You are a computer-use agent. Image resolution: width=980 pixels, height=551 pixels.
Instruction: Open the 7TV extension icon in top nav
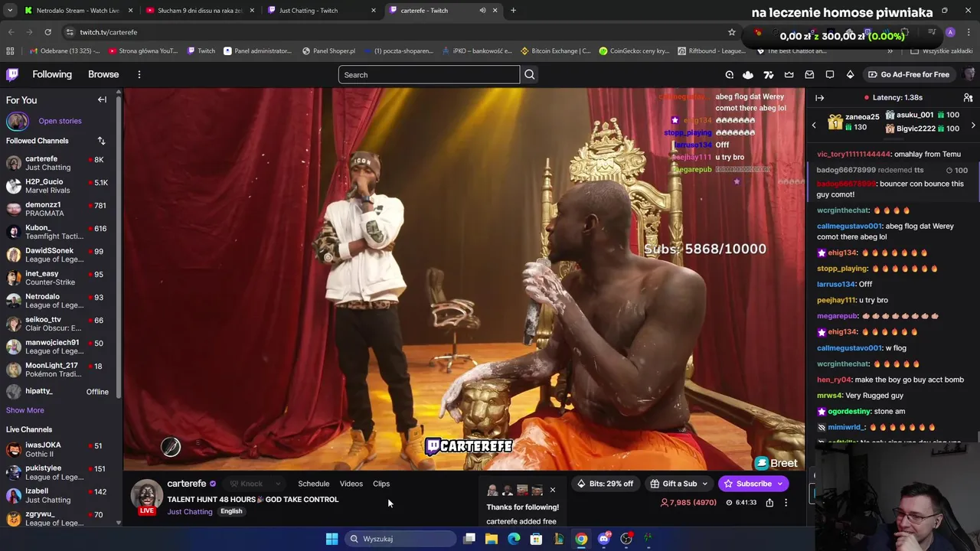769,74
